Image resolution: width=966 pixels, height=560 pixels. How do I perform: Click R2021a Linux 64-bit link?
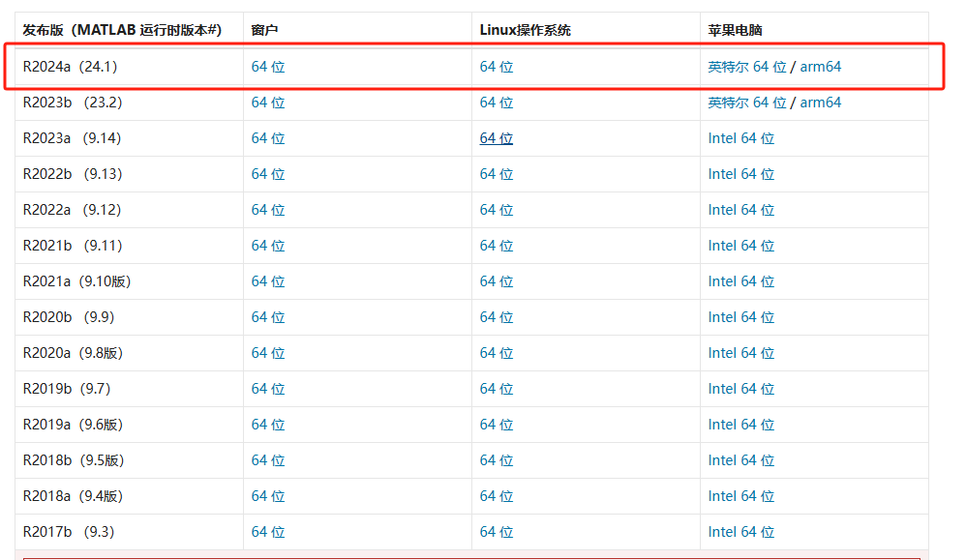pyautogui.click(x=497, y=280)
